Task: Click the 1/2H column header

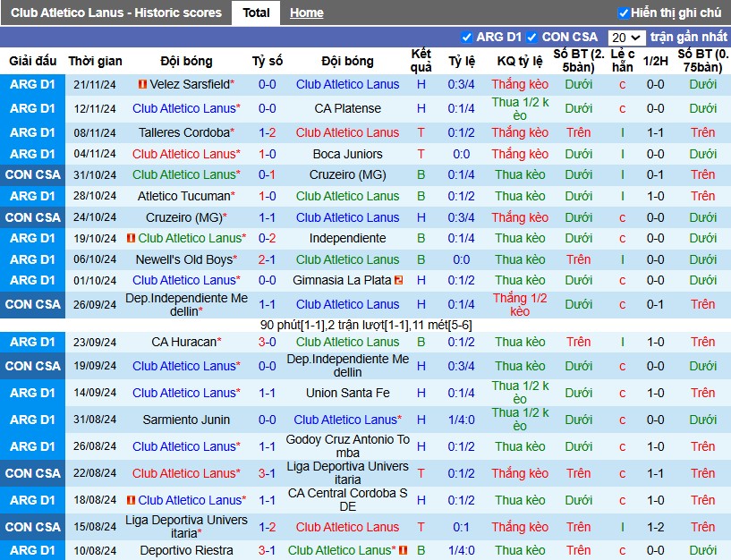Action: [x=656, y=61]
